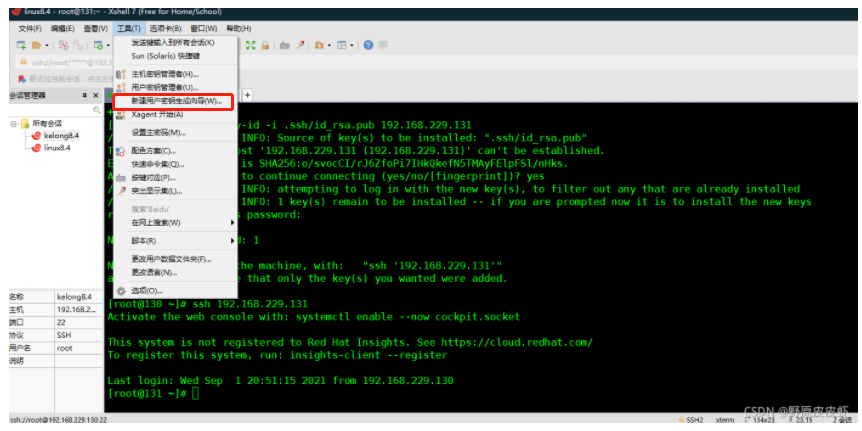Click the orange transfer folder toolbar icon
This screenshot has width=862, height=431.
tap(319, 45)
